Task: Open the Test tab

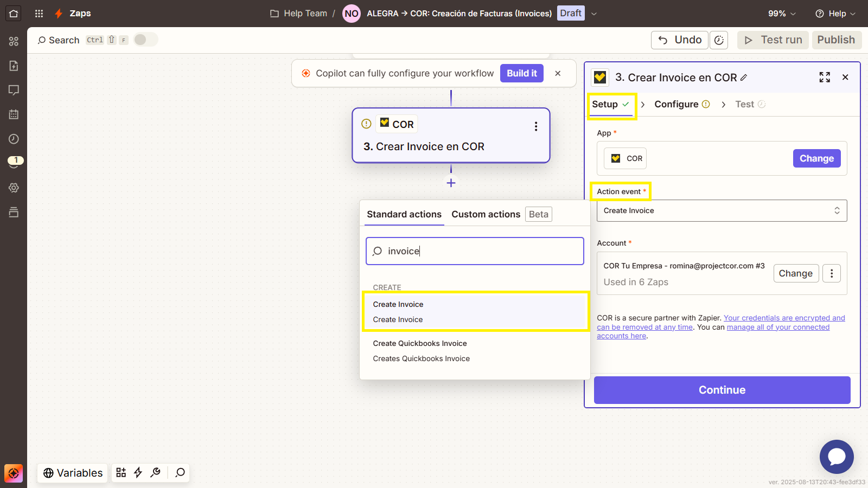Action: point(750,104)
